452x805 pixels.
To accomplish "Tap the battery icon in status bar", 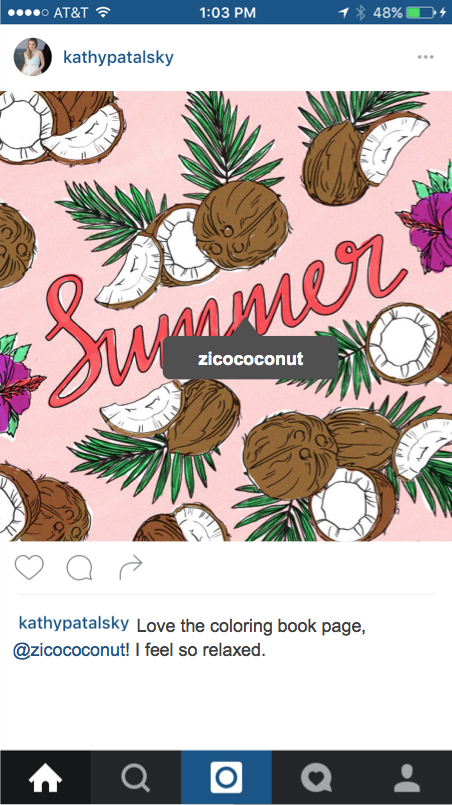I will [421, 12].
